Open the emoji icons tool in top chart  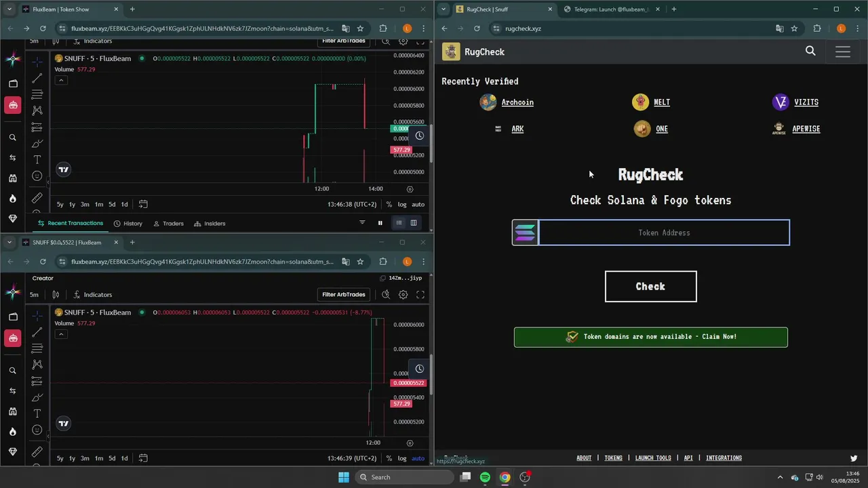coord(37,176)
